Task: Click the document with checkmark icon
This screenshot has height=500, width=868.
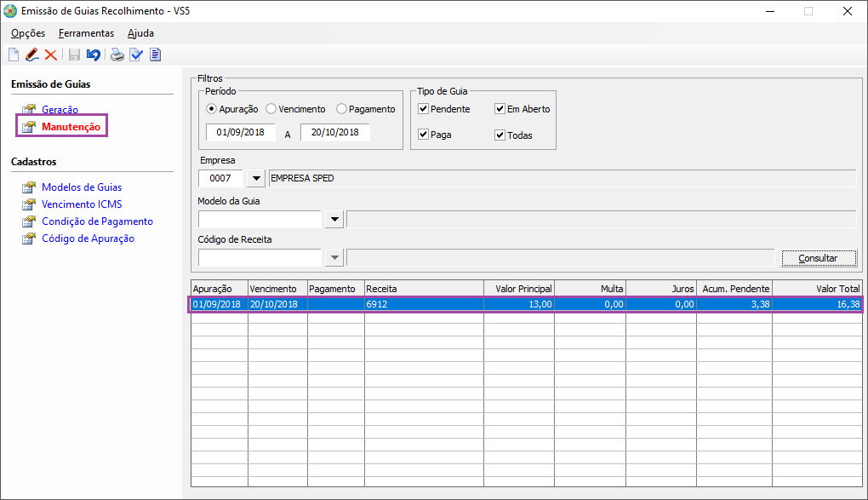Action: 136,55
